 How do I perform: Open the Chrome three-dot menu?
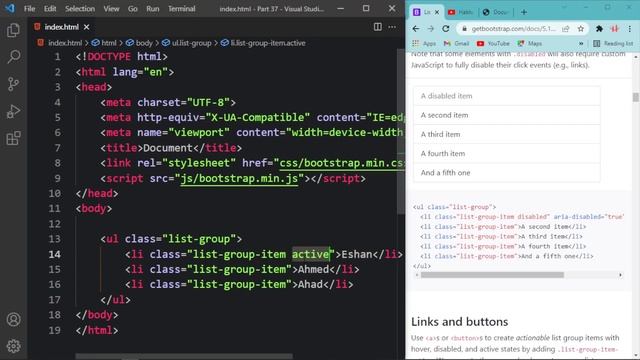pyautogui.click(x=630, y=29)
